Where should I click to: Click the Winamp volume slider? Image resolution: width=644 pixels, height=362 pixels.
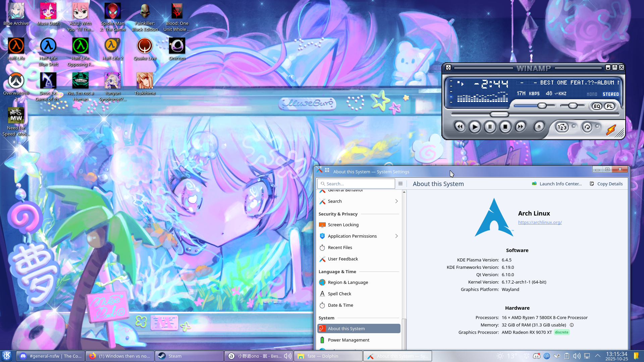tap(534, 106)
